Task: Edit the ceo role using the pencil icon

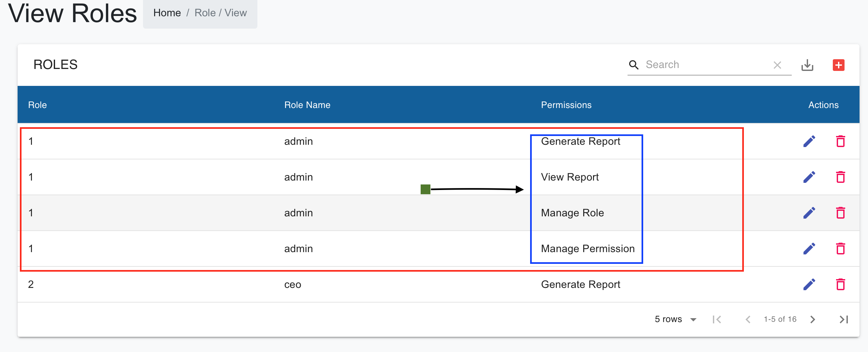Action: [809, 284]
